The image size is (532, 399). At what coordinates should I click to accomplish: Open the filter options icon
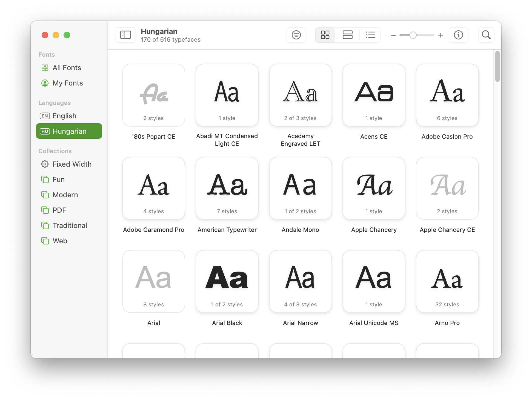pos(296,35)
